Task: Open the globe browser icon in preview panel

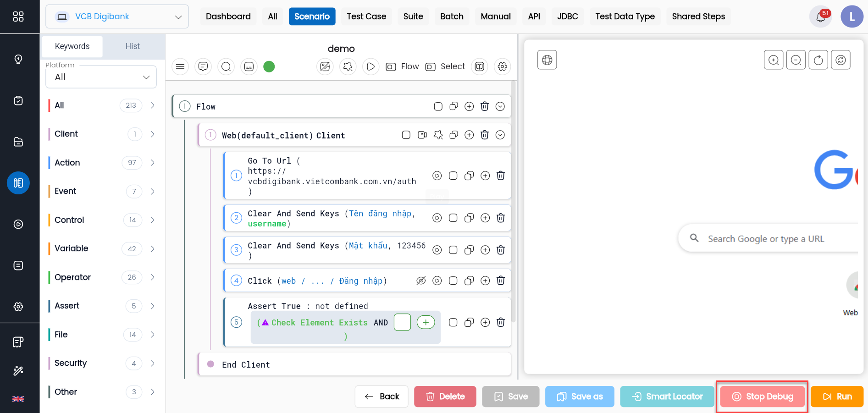Action: click(547, 60)
